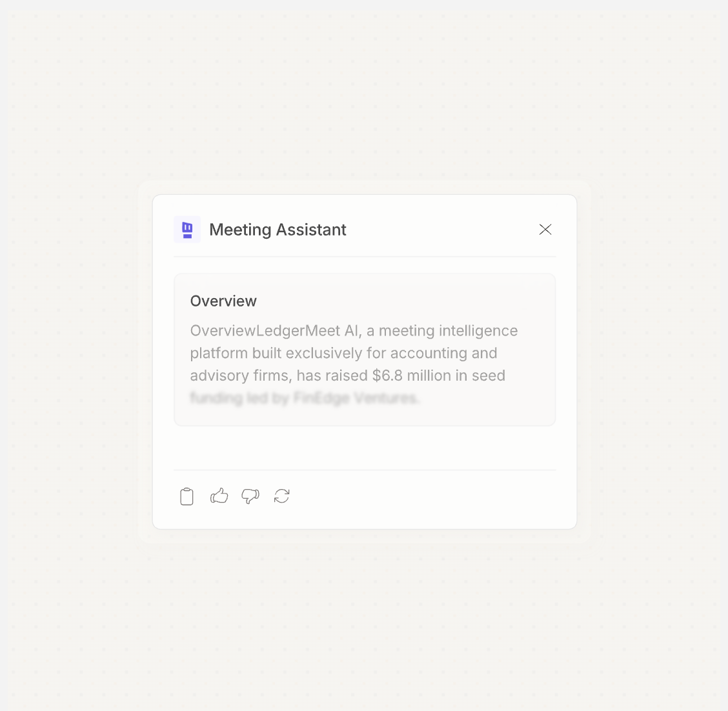Toggle positive feedback with thumbs up
The image size is (728, 711).
point(219,496)
